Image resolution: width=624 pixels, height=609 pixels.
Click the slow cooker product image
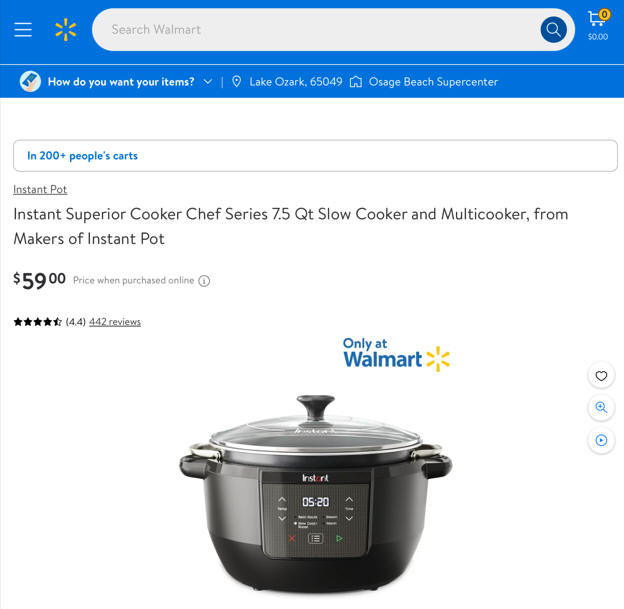point(316,492)
